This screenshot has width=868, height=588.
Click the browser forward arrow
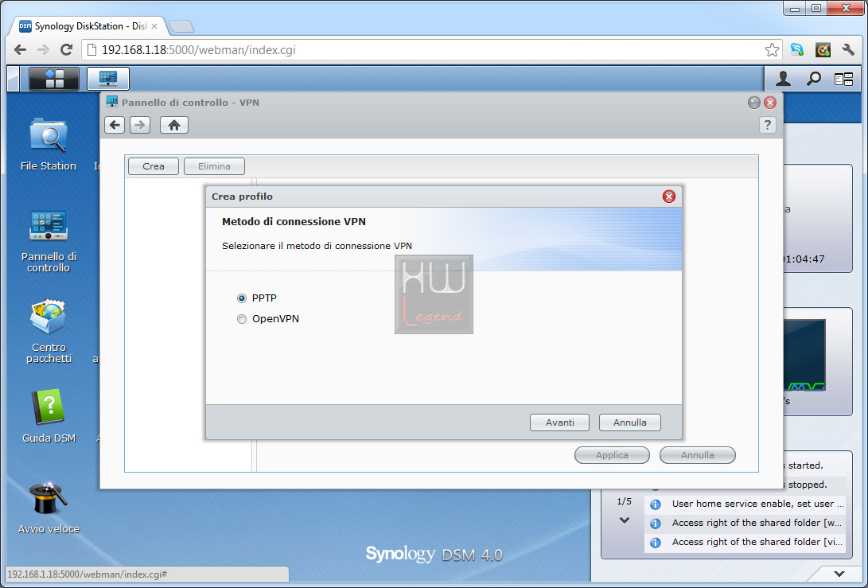[43, 50]
